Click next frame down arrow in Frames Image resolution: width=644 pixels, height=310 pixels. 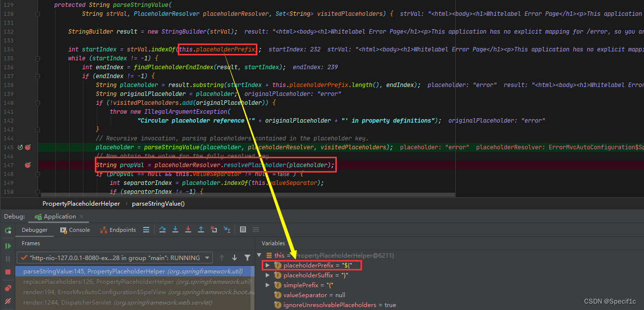pos(234,258)
